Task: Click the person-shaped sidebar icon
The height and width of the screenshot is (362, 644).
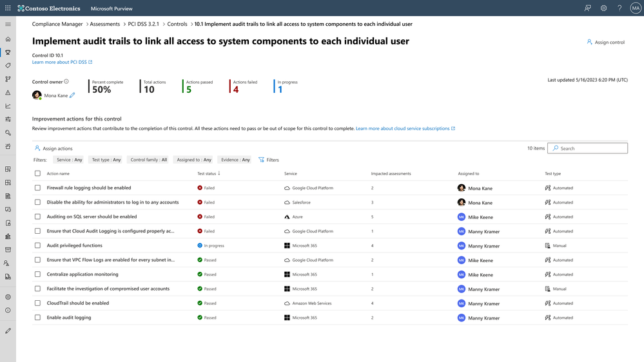Action: [8, 263]
